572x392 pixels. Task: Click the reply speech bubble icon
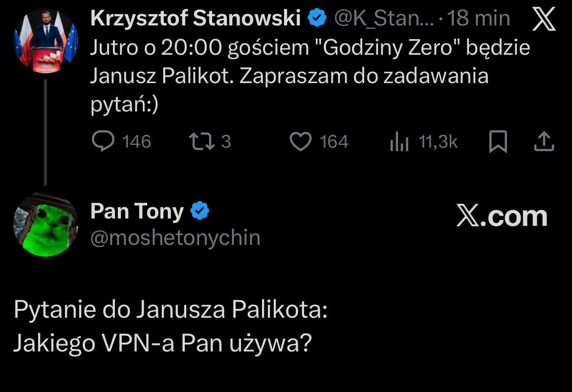tap(103, 142)
